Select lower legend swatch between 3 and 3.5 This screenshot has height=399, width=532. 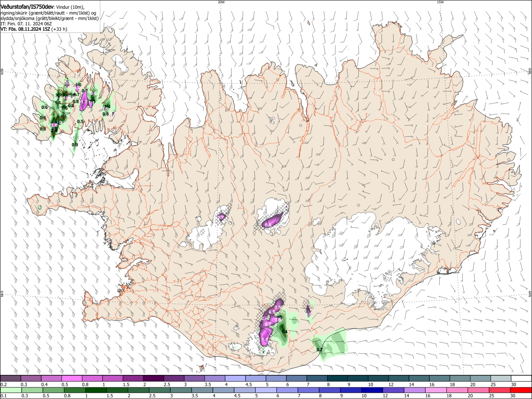(x=181, y=390)
